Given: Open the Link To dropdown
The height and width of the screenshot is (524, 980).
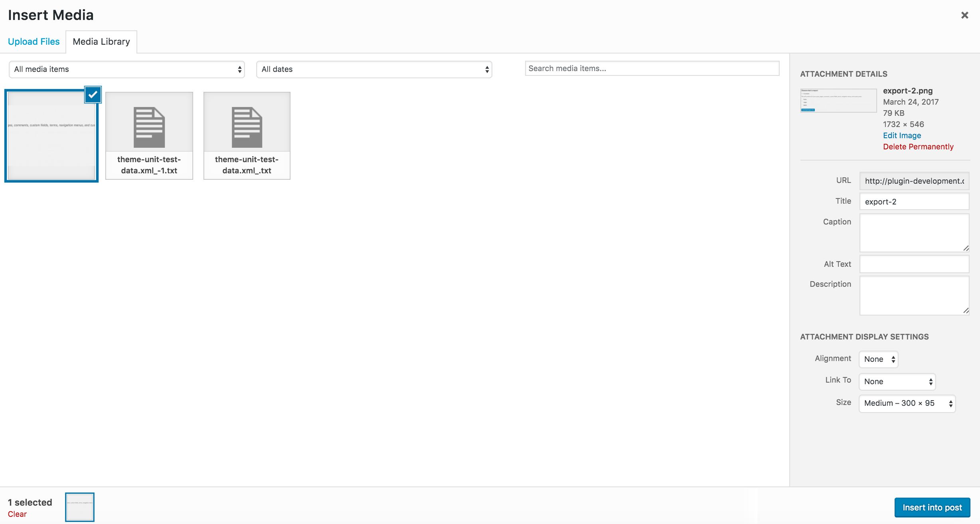Looking at the screenshot, I should coord(897,381).
